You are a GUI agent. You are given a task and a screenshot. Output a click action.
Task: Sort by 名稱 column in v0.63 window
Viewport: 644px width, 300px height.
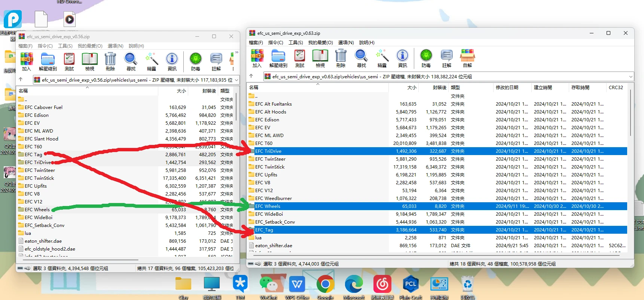[x=318, y=88]
